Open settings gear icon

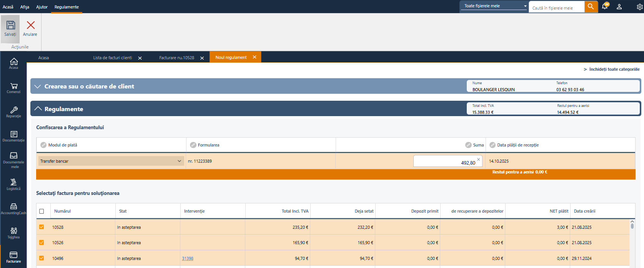click(640, 7)
